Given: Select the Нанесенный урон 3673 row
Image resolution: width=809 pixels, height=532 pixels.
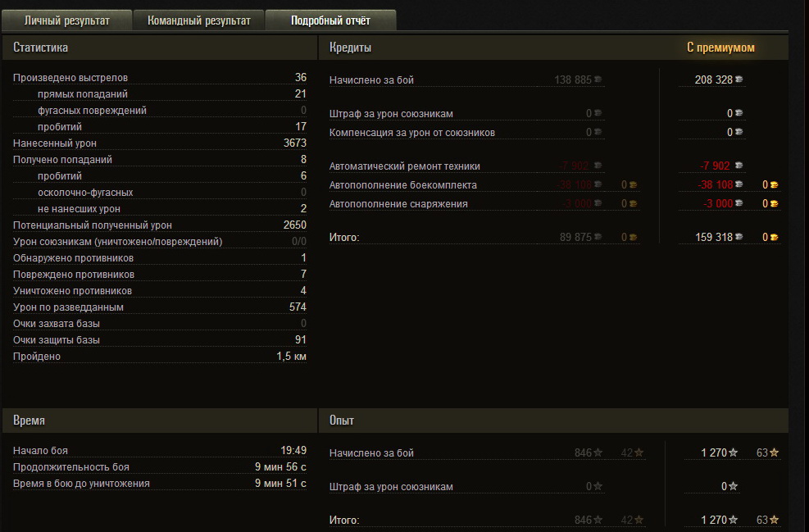Looking at the screenshot, I should (x=160, y=143).
